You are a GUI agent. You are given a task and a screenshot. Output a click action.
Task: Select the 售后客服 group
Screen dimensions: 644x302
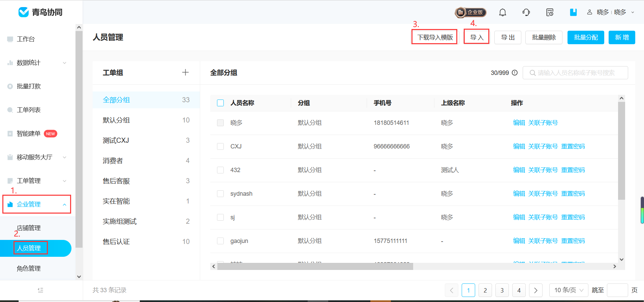coord(146,181)
